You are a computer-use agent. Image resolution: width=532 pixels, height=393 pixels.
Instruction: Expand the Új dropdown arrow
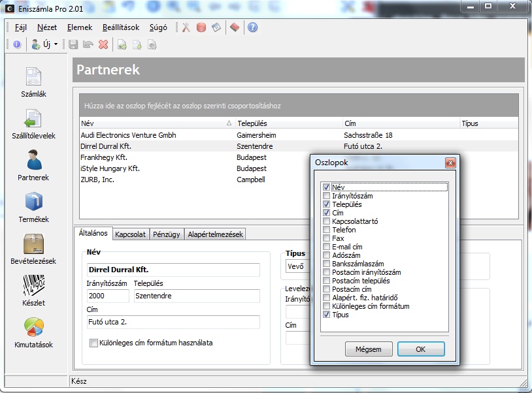[x=56, y=44]
